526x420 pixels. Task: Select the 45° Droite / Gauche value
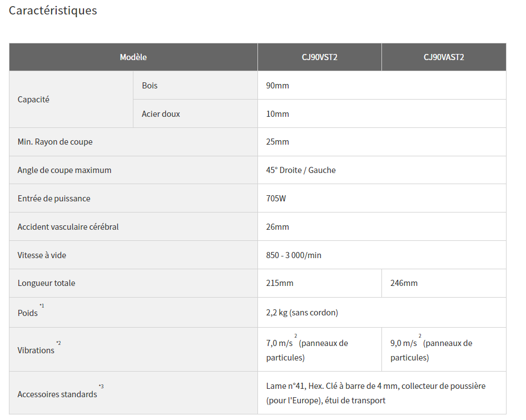(301, 170)
